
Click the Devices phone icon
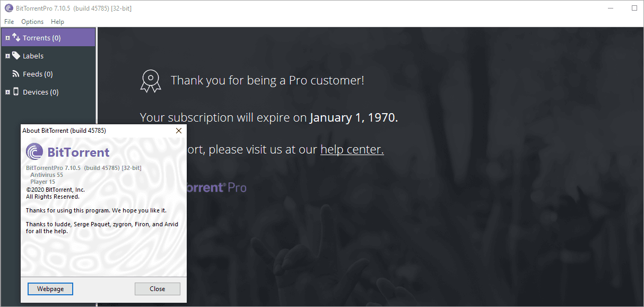[x=16, y=91]
